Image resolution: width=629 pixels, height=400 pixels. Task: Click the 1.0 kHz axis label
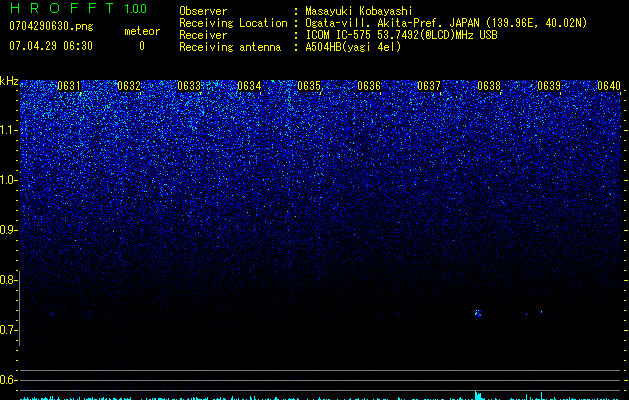click(9, 180)
